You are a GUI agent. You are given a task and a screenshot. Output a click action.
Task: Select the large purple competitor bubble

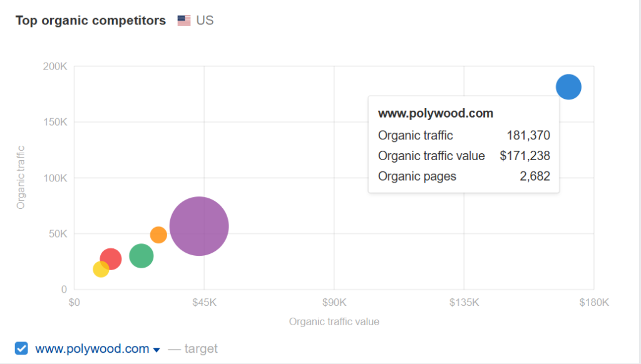click(x=199, y=226)
